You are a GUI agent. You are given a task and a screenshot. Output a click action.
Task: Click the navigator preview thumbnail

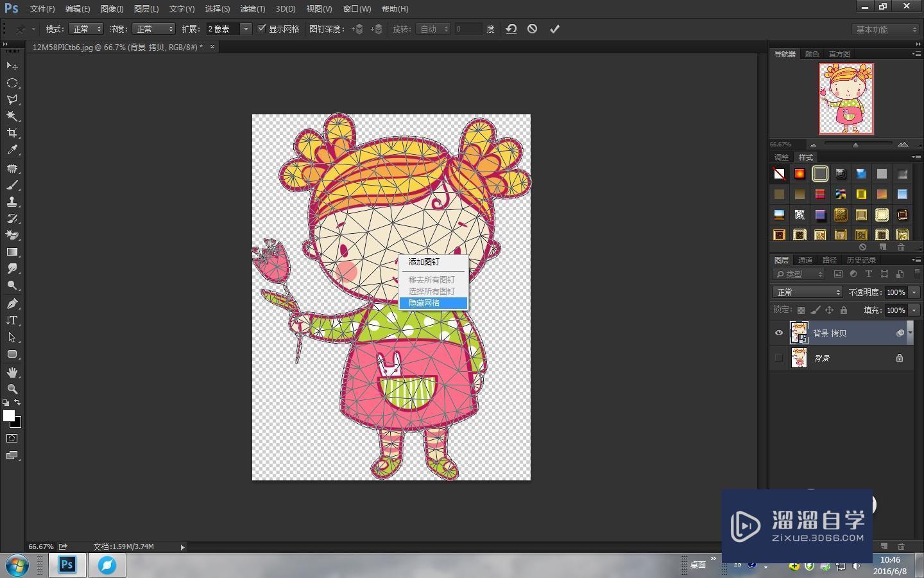click(846, 98)
